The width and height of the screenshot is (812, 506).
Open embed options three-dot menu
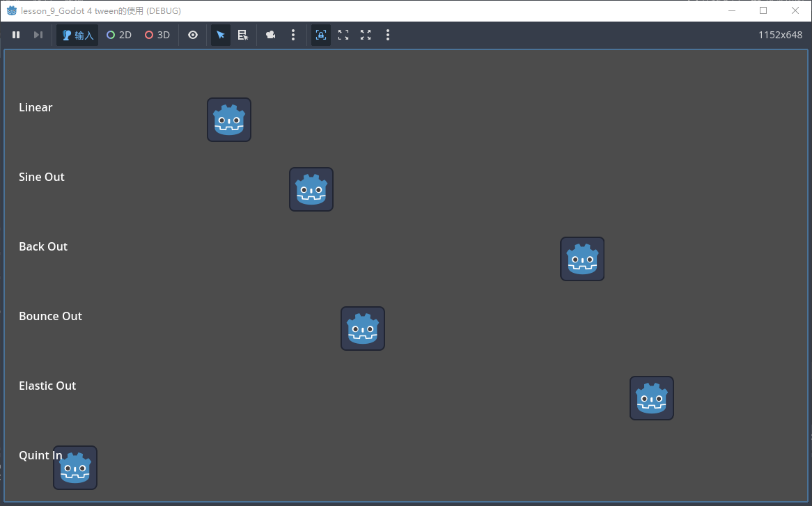(x=388, y=35)
